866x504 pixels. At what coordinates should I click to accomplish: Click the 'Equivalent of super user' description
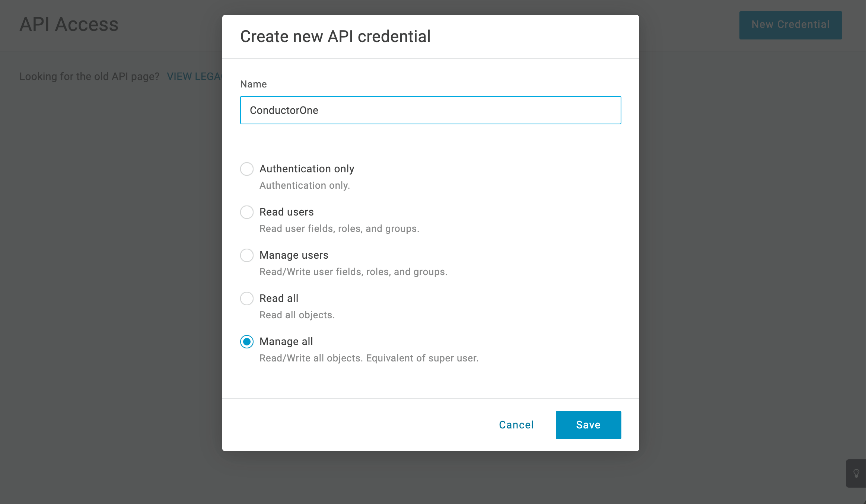pos(422,358)
